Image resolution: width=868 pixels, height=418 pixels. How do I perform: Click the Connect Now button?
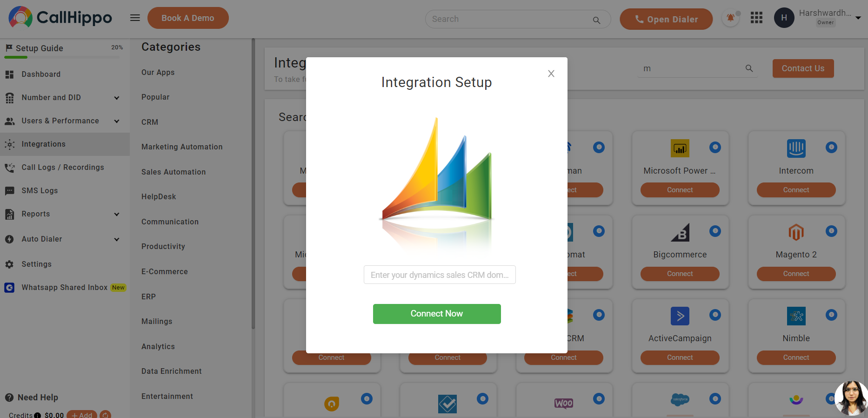pos(437,314)
